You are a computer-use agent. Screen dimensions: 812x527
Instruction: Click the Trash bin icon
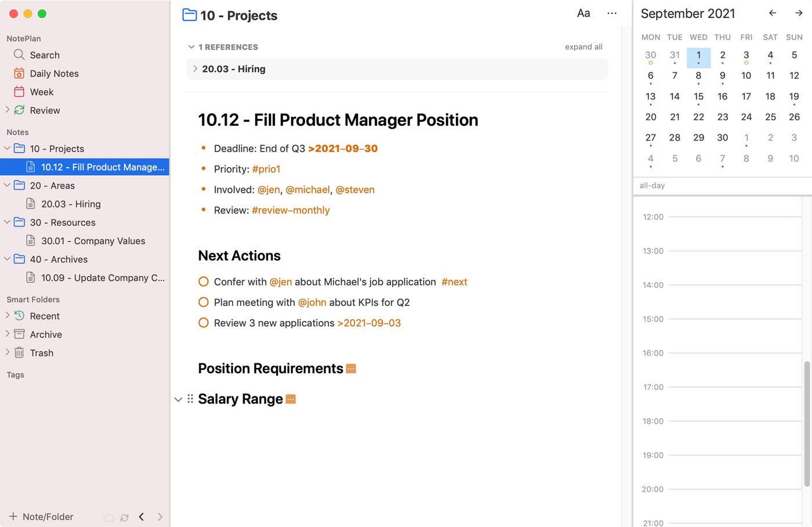tap(19, 353)
